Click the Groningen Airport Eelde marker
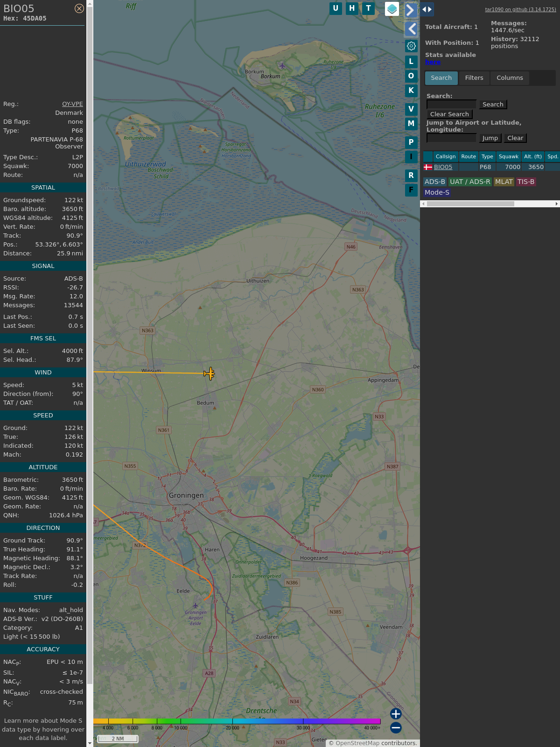This screenshot has height=747, width=560. pos(196,606)
